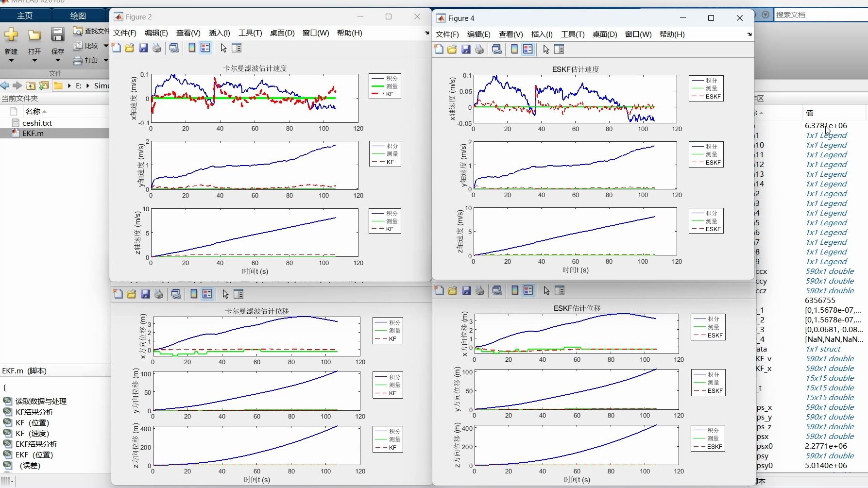Select workspace value 6356755
The height and width of the screenshot is (488, 868).
click(x=820, y=300)
